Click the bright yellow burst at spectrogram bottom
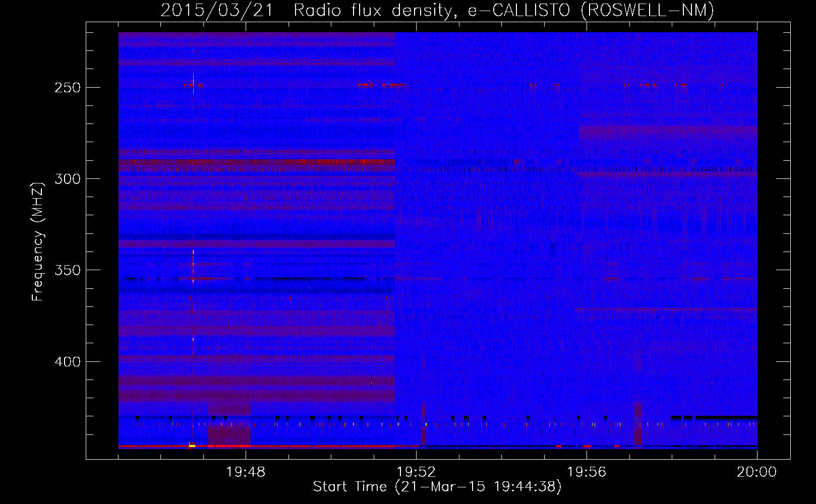 point(192,446)
